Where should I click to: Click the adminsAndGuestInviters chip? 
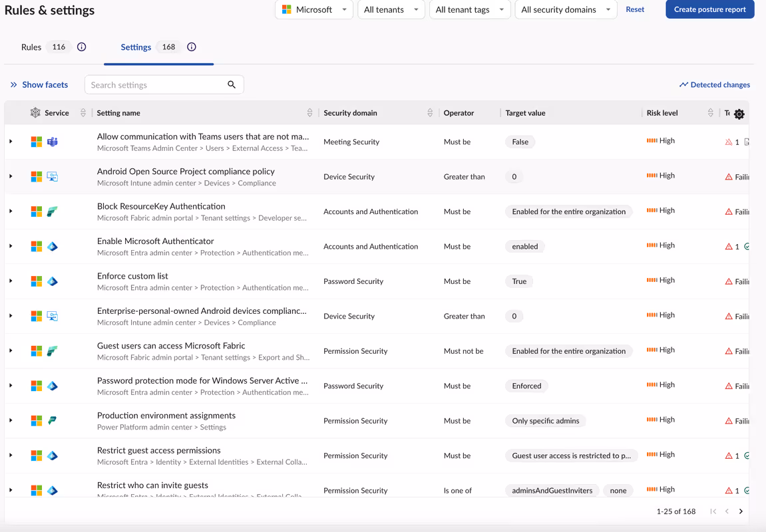click(x=552, y=491)
